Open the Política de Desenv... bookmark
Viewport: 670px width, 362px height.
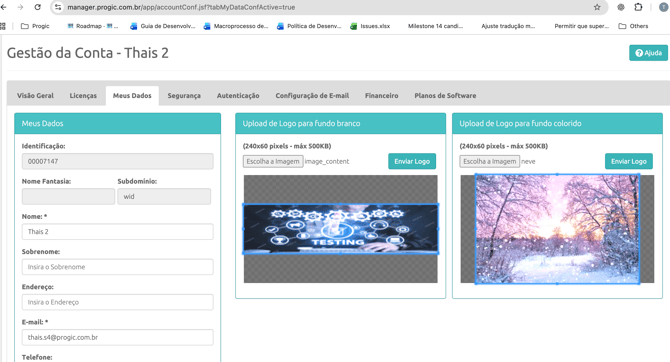click(309, 26)
